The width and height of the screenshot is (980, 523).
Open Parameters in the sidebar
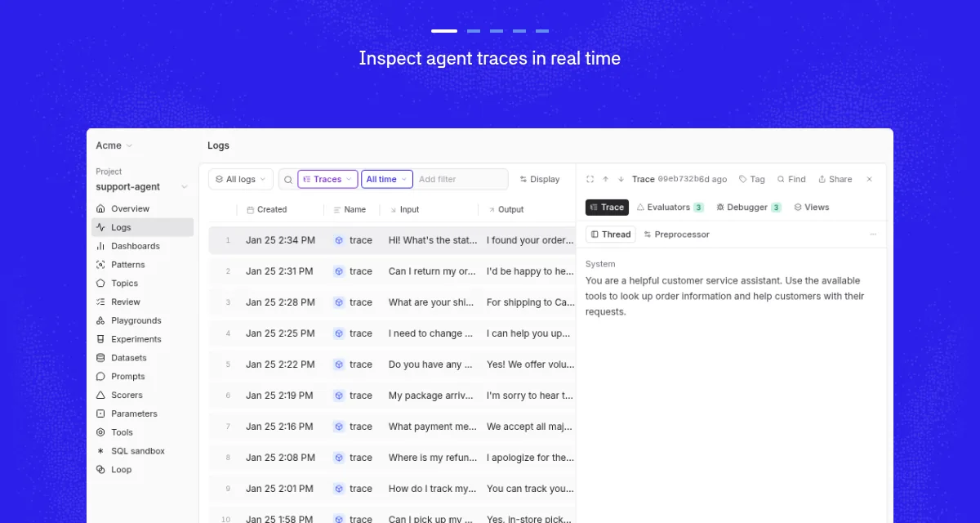135,414
